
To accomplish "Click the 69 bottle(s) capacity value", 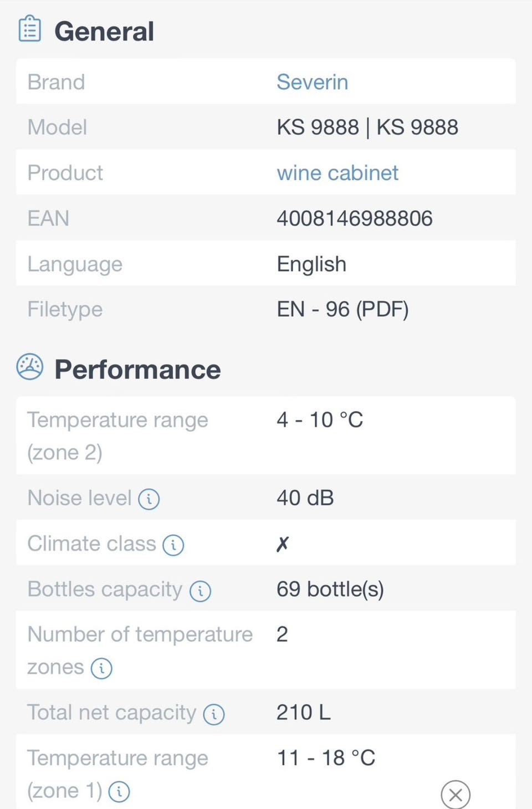I will [330, 589].
